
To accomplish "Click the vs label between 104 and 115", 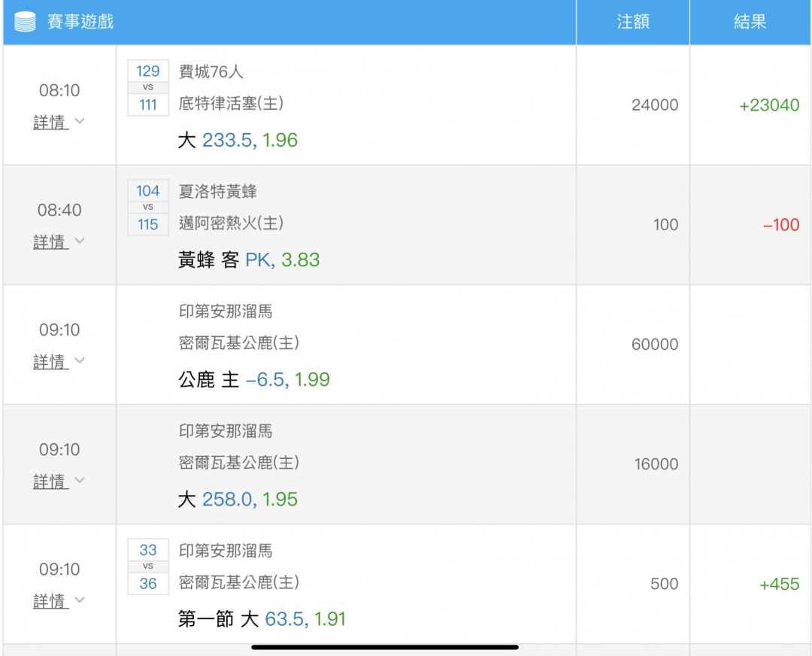I will coord(148,208).
